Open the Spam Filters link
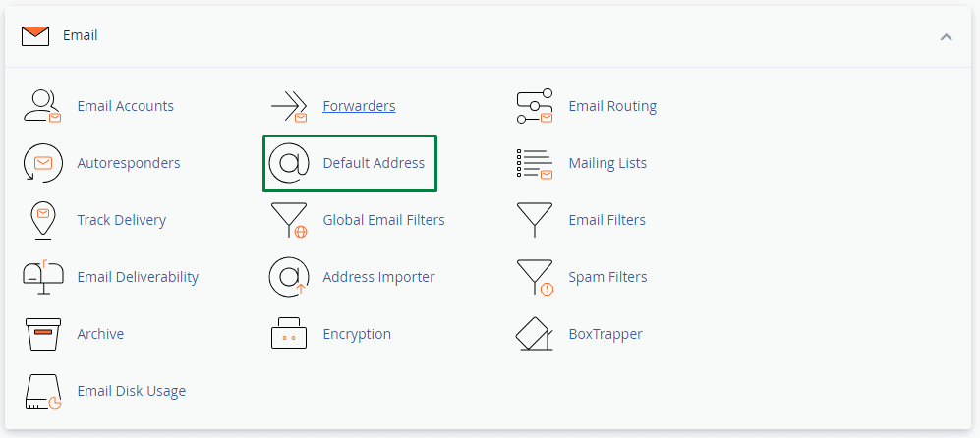This screenshot has height=438, width=980. coord(607,277)
